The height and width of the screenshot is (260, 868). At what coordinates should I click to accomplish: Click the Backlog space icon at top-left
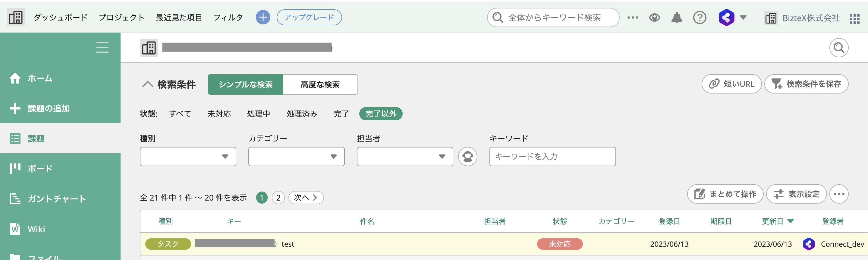(15, 17)
